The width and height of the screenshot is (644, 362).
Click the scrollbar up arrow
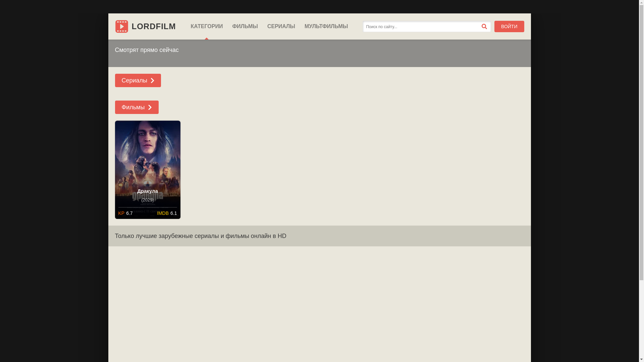tap(641, 3)
